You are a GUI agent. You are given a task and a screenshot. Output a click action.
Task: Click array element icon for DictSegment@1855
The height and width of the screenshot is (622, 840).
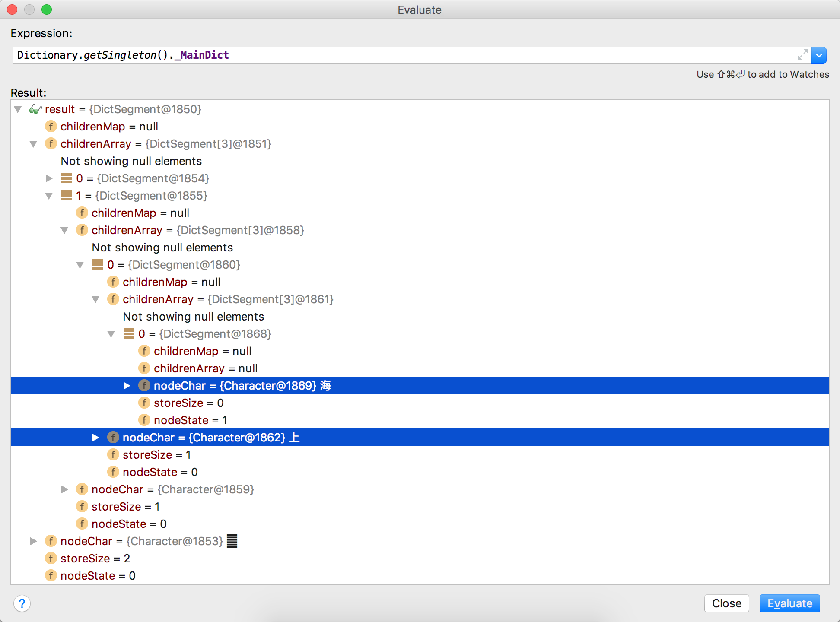(67, 196)
